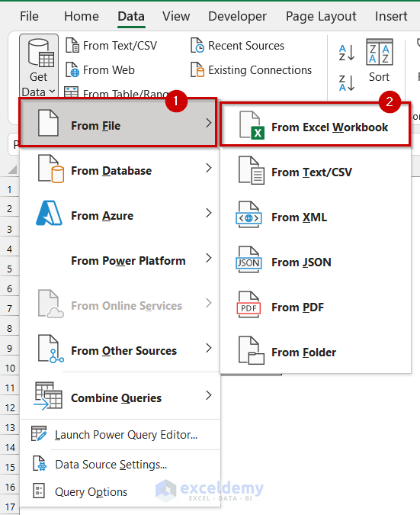This screenshot has height=515, width=420.
Task: Select row header 10
Action: click(x=10, y=369)
